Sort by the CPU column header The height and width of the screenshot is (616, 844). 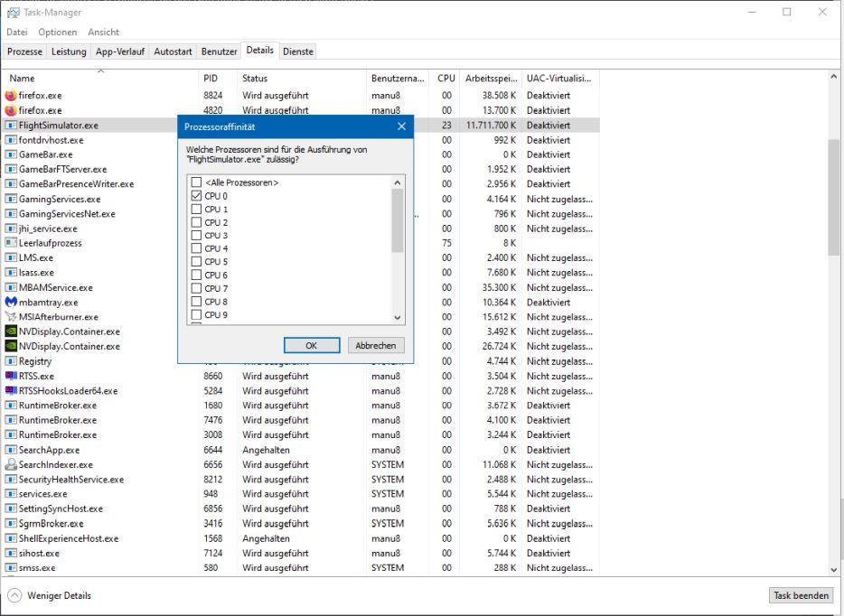point(445,79)
